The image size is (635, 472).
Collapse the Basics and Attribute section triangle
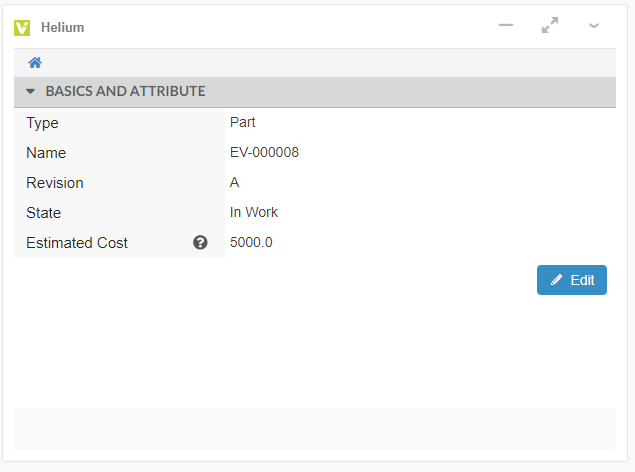coord(30,92)
